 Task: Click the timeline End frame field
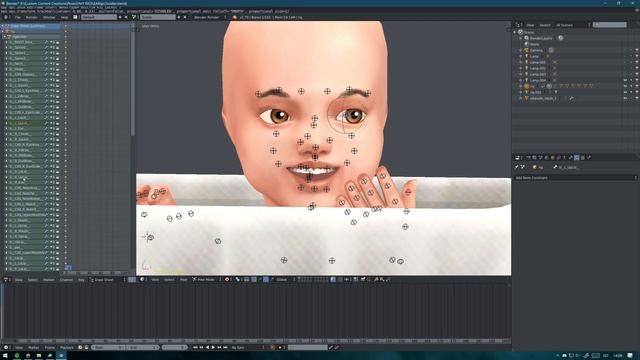[143, 348]
